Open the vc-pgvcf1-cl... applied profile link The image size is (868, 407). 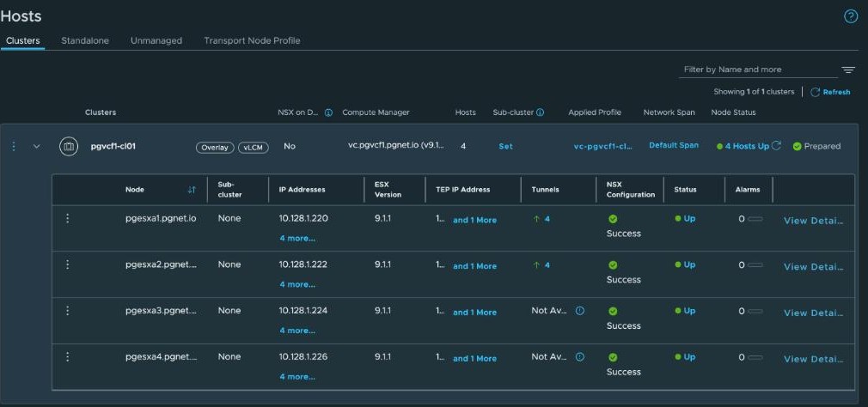(602, 147)
